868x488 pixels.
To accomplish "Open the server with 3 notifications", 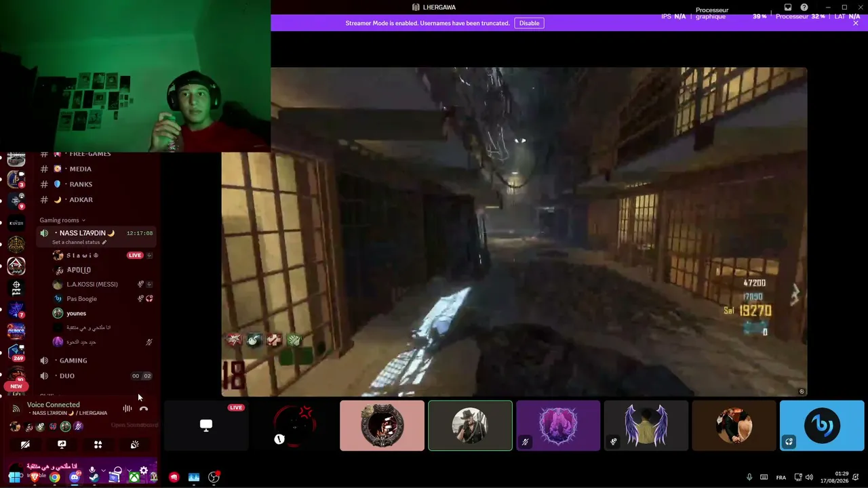I will (16, 180).
